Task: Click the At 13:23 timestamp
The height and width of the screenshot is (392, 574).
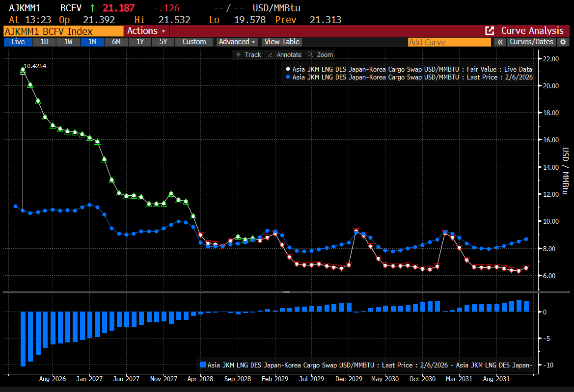Action: 30,20
